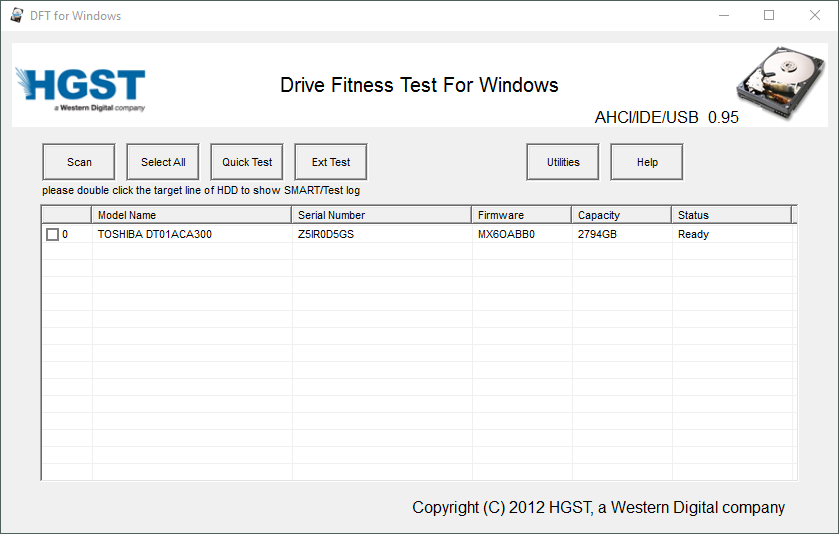Click the HGST logo

point(80,89)
